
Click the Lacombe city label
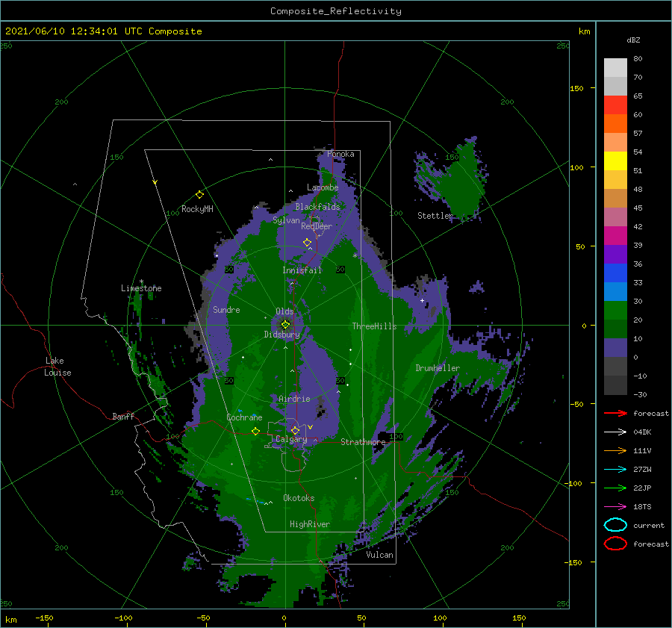323,187
